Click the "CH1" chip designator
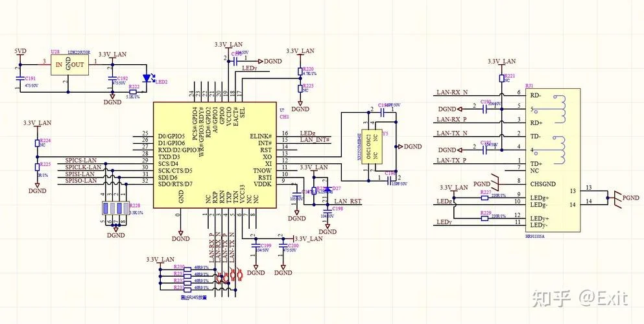This screenshot has width=644, height=324. point(285,117)
